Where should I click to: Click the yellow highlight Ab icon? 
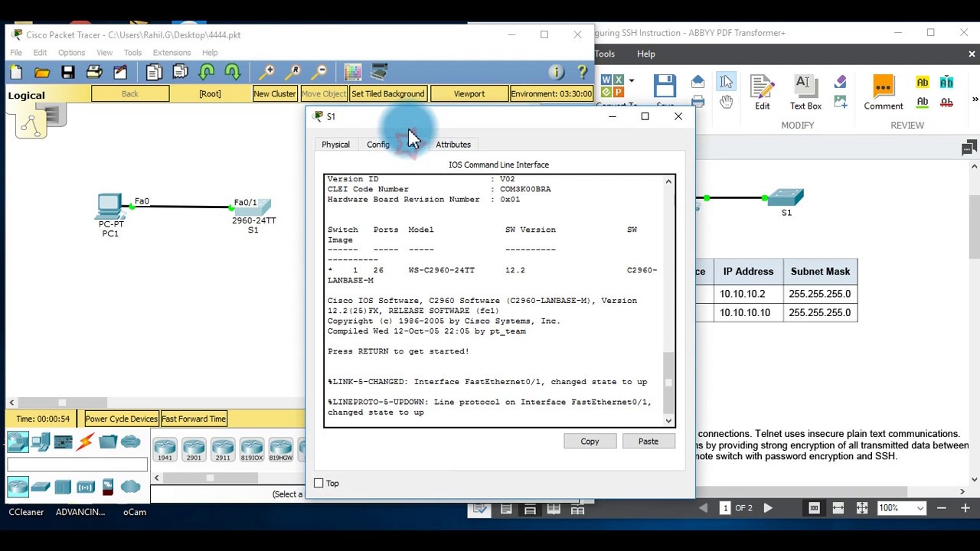click(x=923, y=83)
